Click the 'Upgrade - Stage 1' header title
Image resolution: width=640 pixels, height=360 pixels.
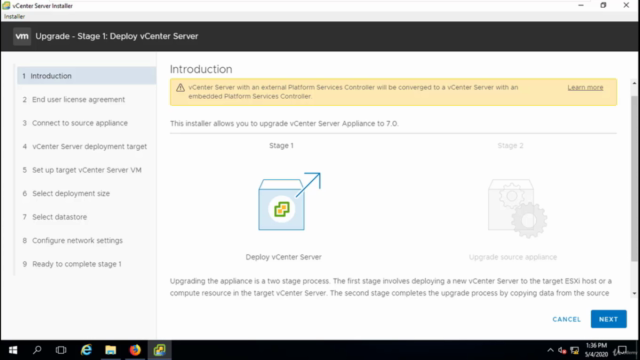[x=117, y=36]
